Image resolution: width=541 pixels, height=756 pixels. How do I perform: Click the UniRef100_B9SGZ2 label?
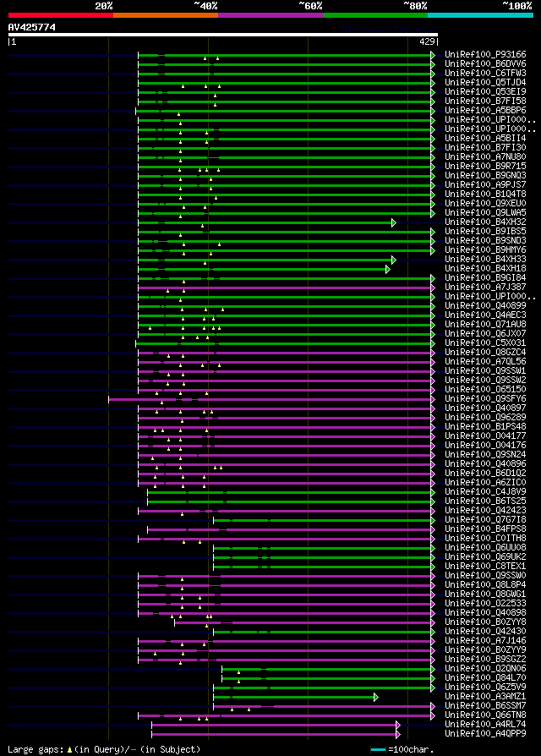(485, 660)
